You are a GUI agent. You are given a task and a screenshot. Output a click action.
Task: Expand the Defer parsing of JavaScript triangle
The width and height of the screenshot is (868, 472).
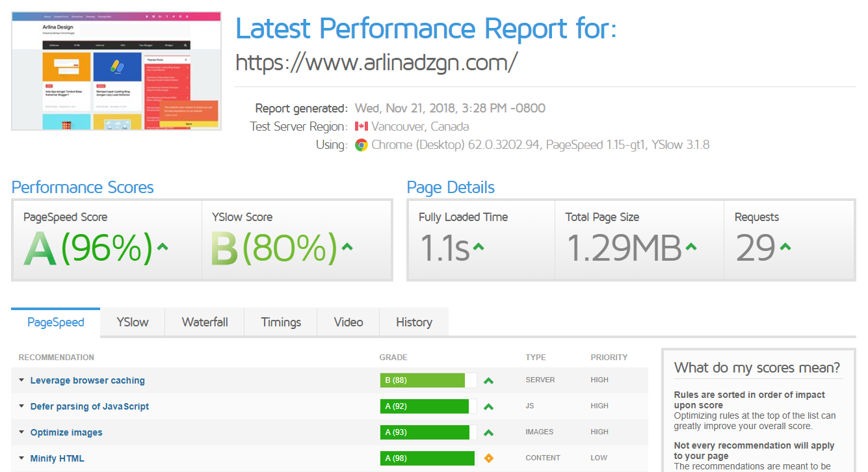coord(21,406)
